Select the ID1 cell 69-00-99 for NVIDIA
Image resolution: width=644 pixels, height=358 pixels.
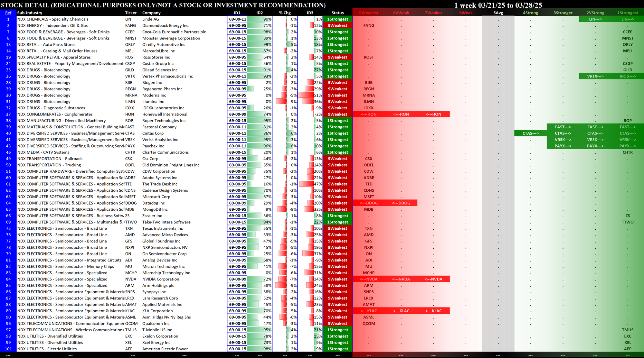click(237, 279)
